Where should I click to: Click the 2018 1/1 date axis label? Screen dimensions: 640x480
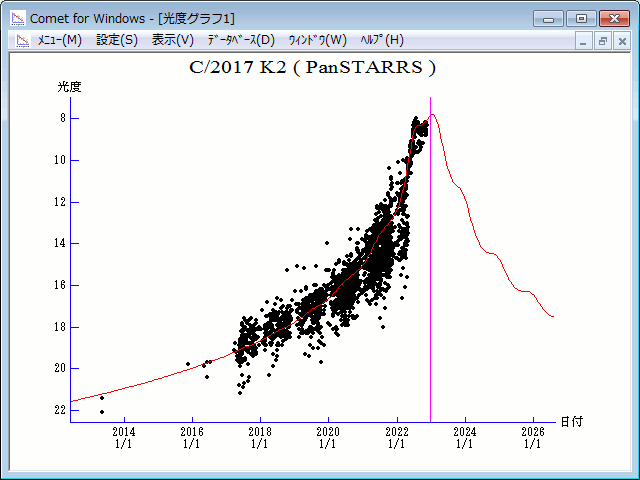pyautogui.click(x=260, y=437)
